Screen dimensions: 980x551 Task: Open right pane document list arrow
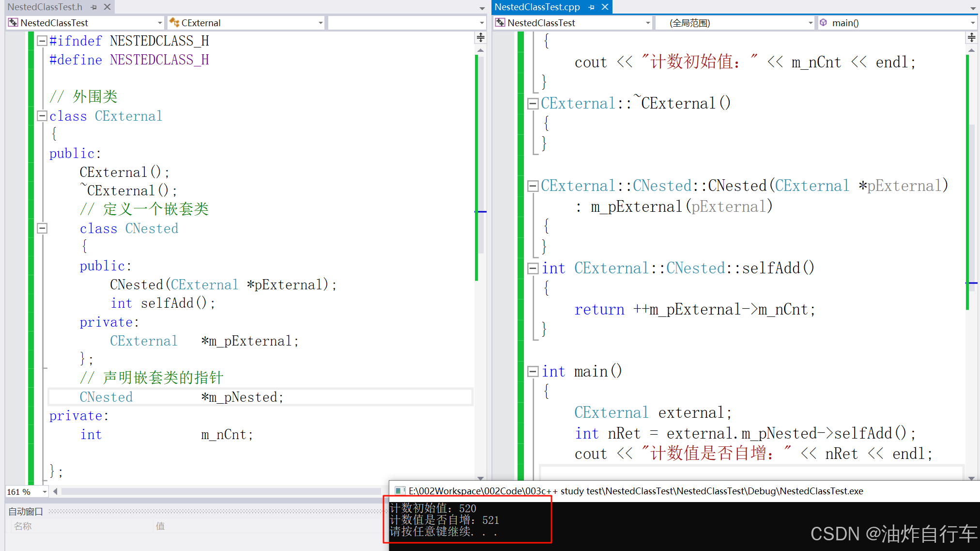pos(973,8)
